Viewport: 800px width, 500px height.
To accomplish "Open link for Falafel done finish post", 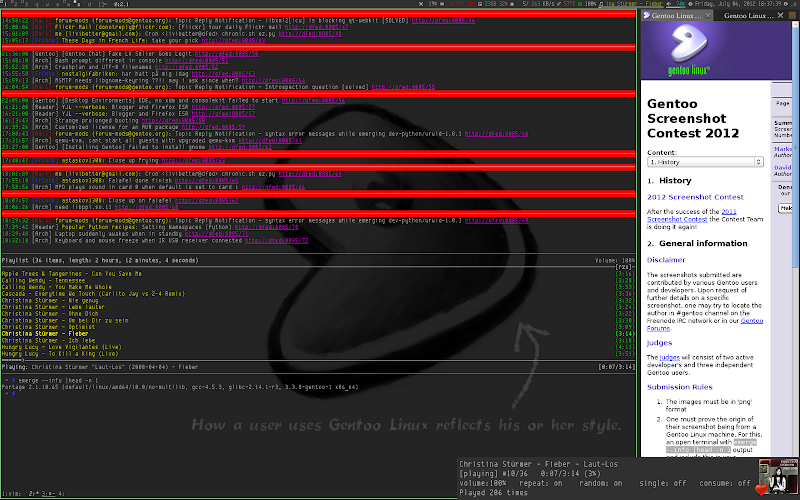I will click(207, 180).
